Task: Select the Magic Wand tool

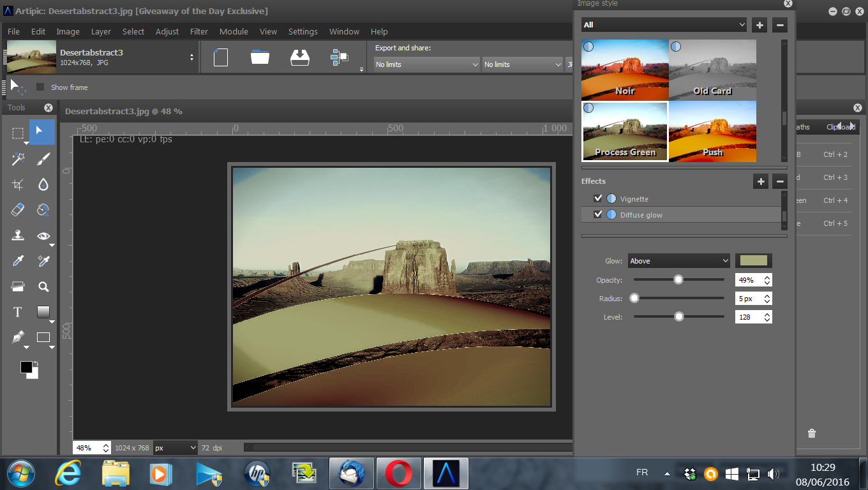Action: click(x=18, y=159)
